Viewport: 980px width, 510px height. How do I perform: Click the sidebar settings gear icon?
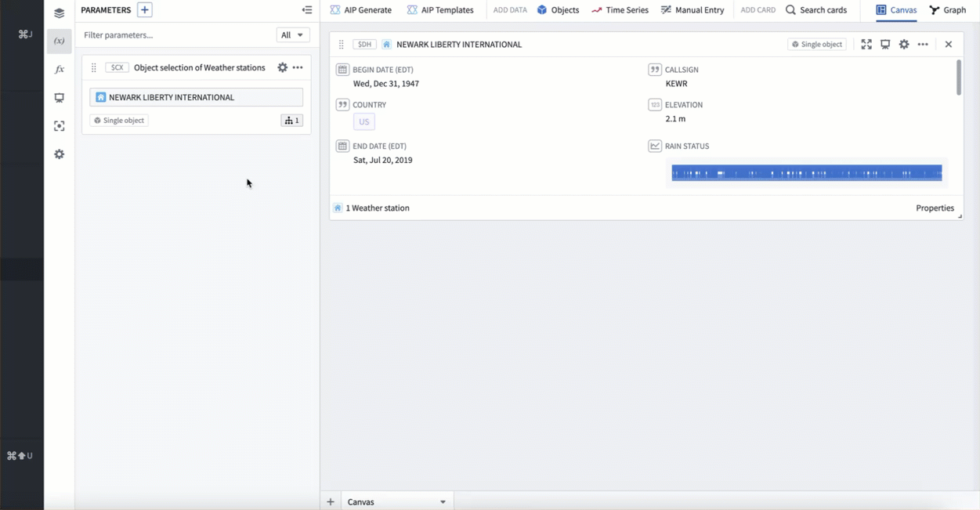click(x=59, y=154)
